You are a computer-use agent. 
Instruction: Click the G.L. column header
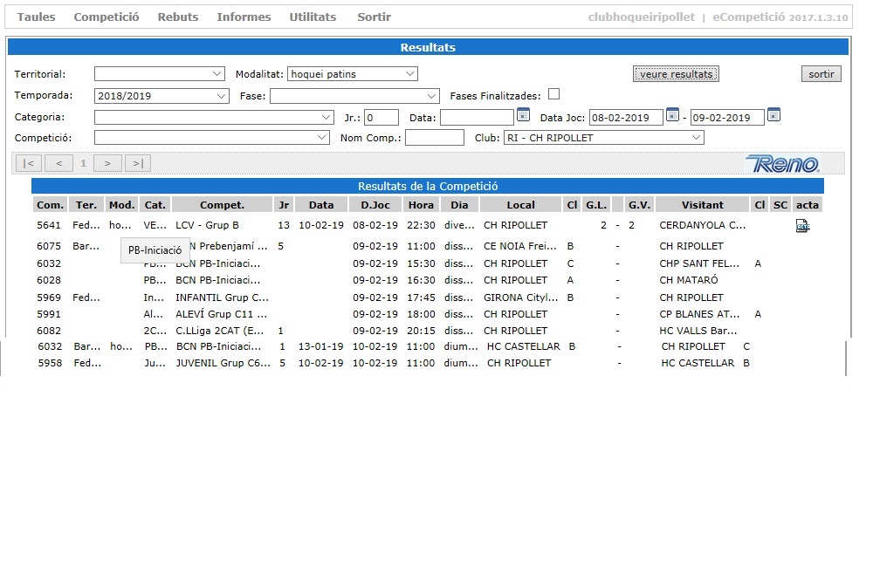click(595, 205)
